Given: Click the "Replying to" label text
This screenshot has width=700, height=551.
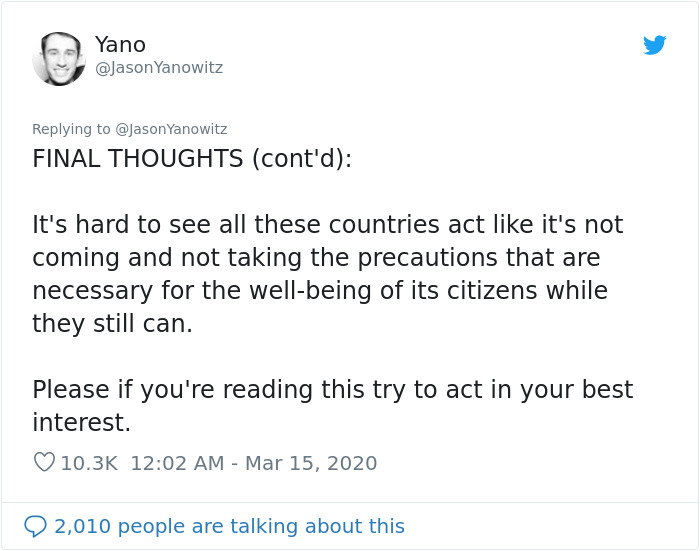Looking at the screenshot, I should coord(71,129).
